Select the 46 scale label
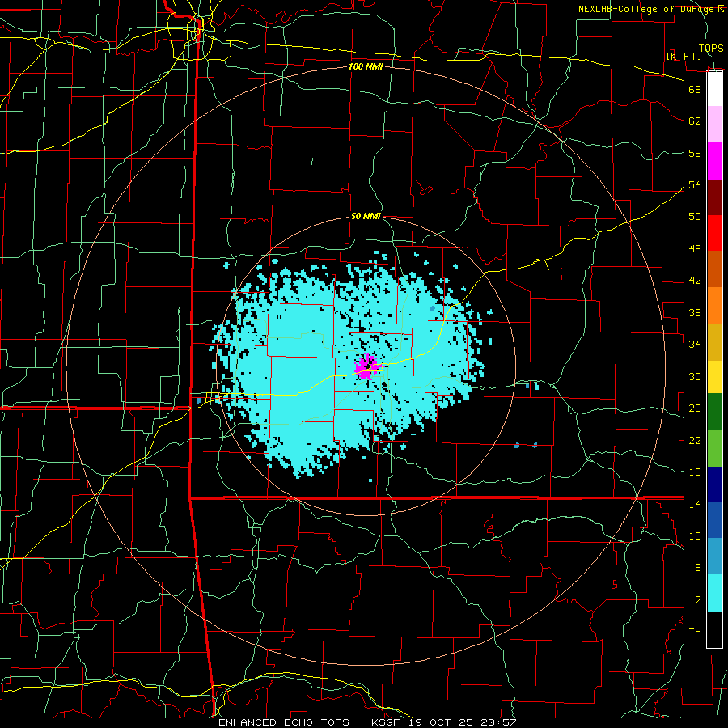The image size is (728, 728). tap(695, 249)
